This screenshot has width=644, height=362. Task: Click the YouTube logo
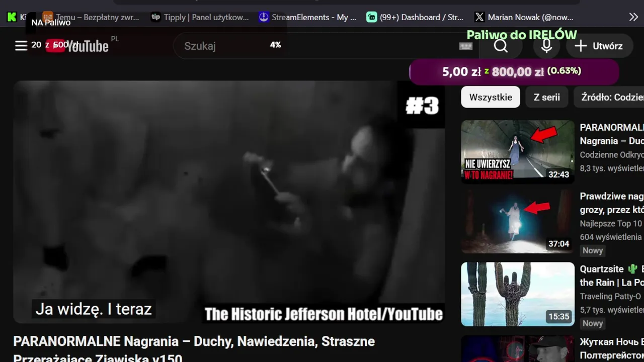point(77,46)
